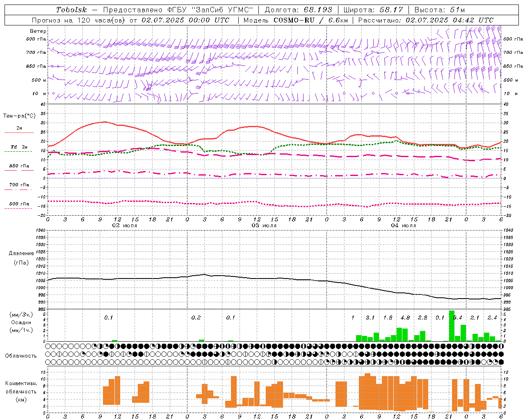
Task: Click the elevation label Высота: 51м
Action: point(440,10)
